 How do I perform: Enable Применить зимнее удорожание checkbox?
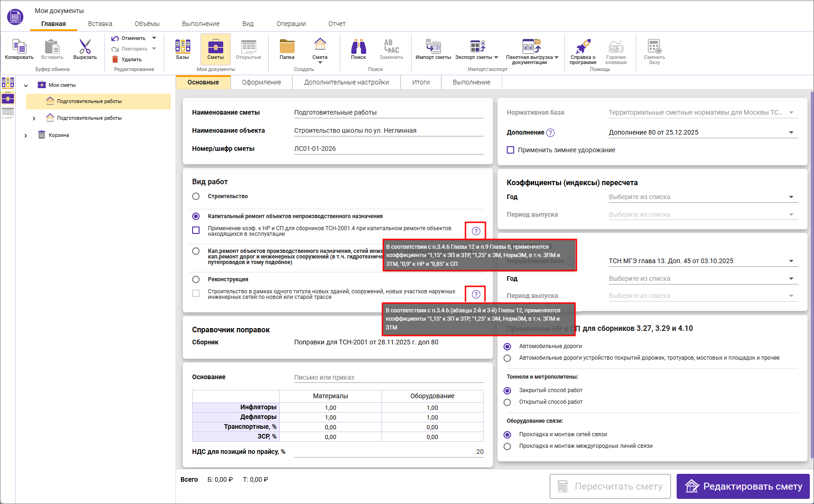(x=510, y=150)
